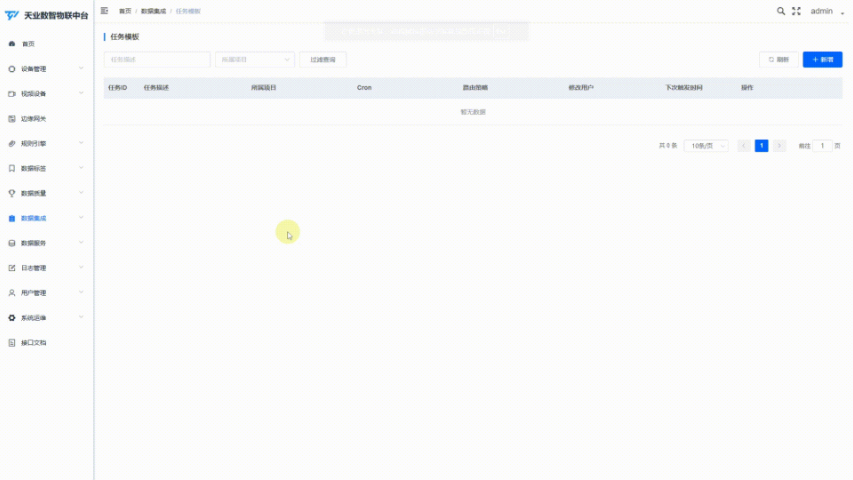Click 首页 breadcrumb link
Viewport: 853px width, 480px height.
click(125, 11)
